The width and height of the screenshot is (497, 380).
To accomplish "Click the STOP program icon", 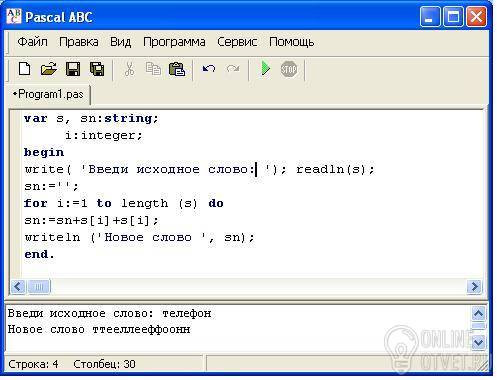I will (x=289, y=69).
